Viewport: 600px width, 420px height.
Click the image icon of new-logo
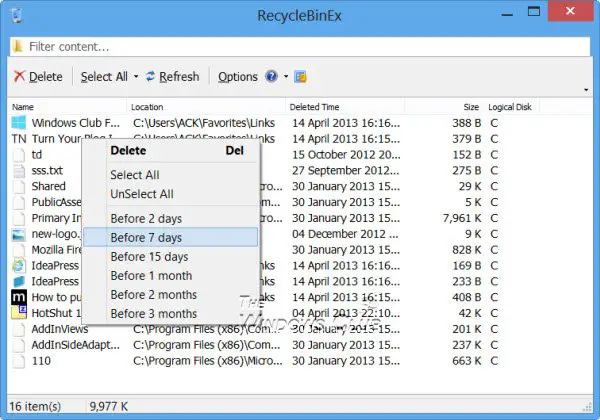pyautogui.click(x=19, y=234)
